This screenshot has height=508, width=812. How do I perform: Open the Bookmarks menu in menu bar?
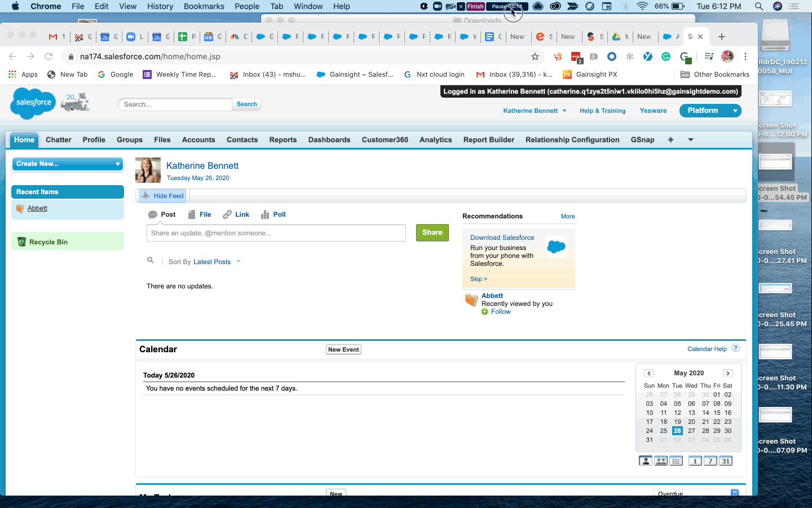(204, 6)
